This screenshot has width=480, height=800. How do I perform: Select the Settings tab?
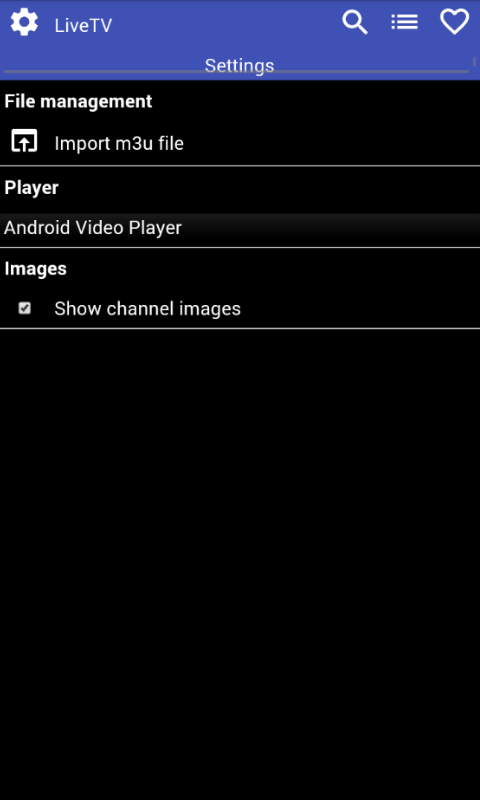239,65
